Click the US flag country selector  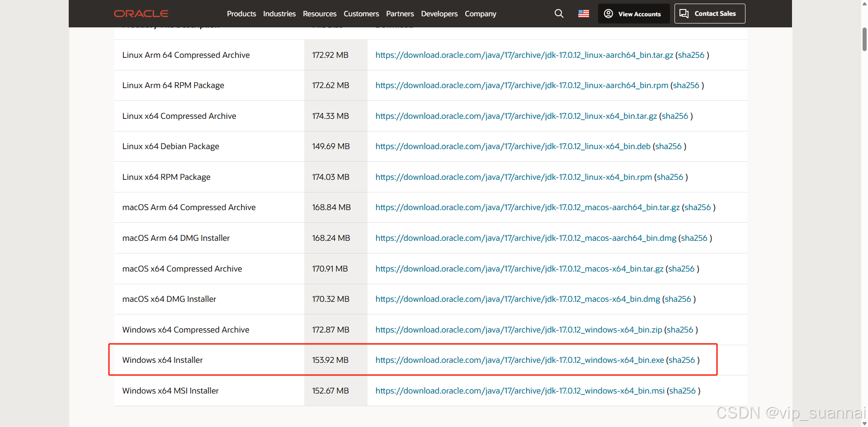click(x=584, y=14)
